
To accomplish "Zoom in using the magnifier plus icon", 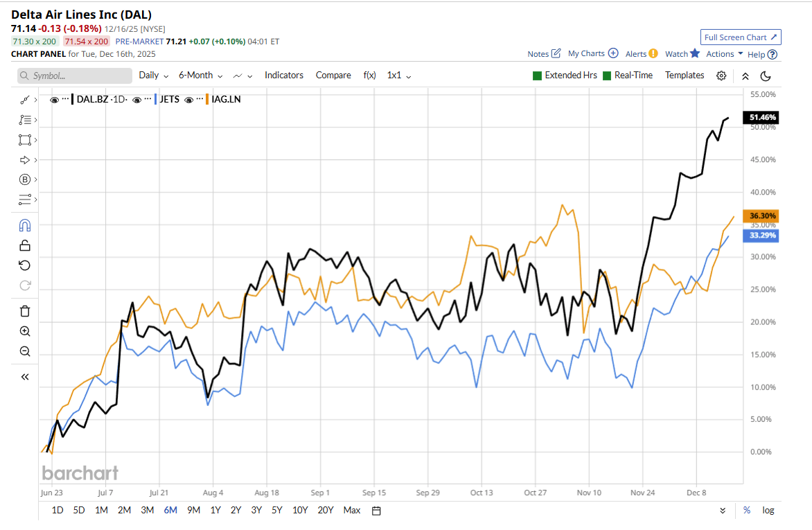I will pyautogui.click(x=25, y=331).
